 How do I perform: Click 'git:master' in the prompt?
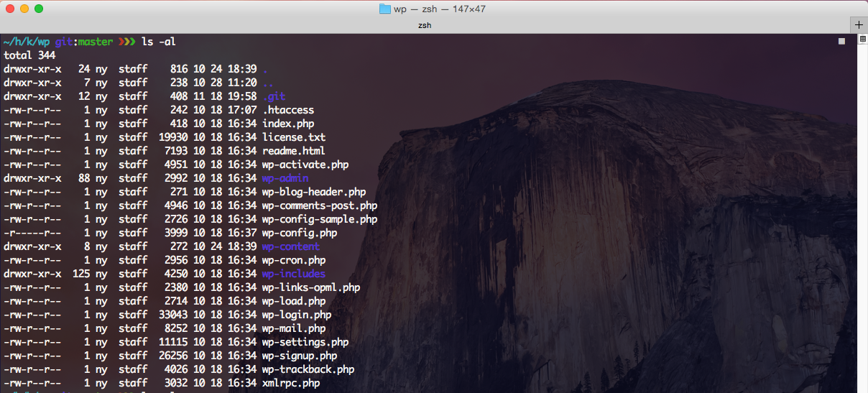(84, 42)
